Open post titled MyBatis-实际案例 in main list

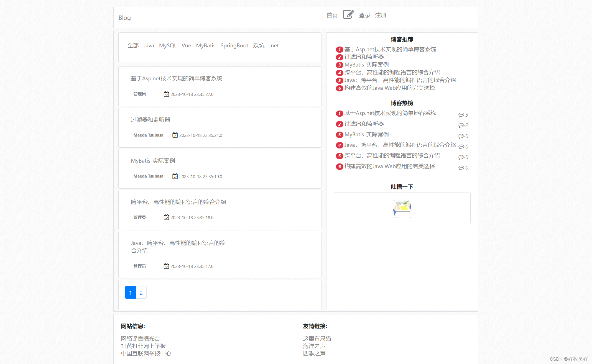[x=153, y=161]
